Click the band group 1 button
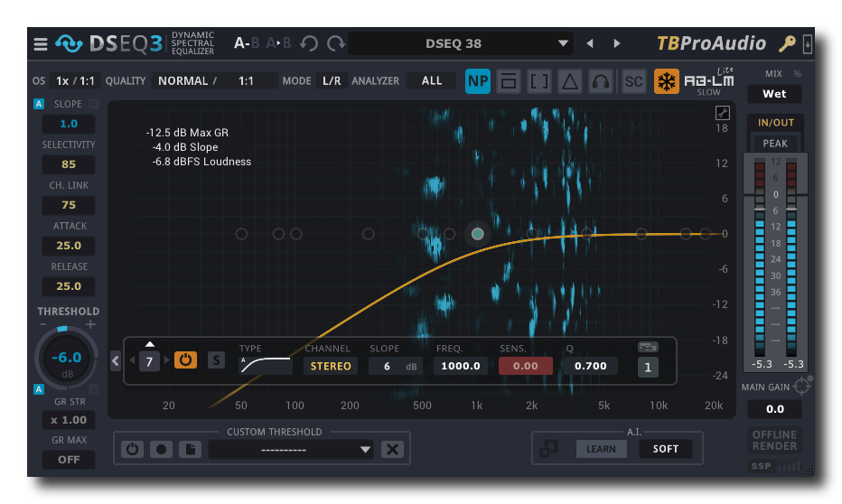Image resolution: width=842 pixels, height=504 pixels. click(648, 368)
